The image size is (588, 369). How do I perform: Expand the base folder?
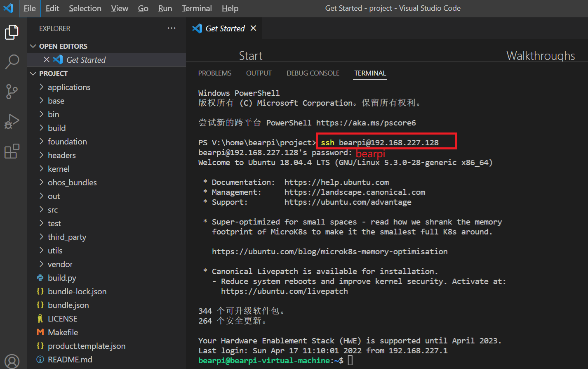(x=41, y=100)
